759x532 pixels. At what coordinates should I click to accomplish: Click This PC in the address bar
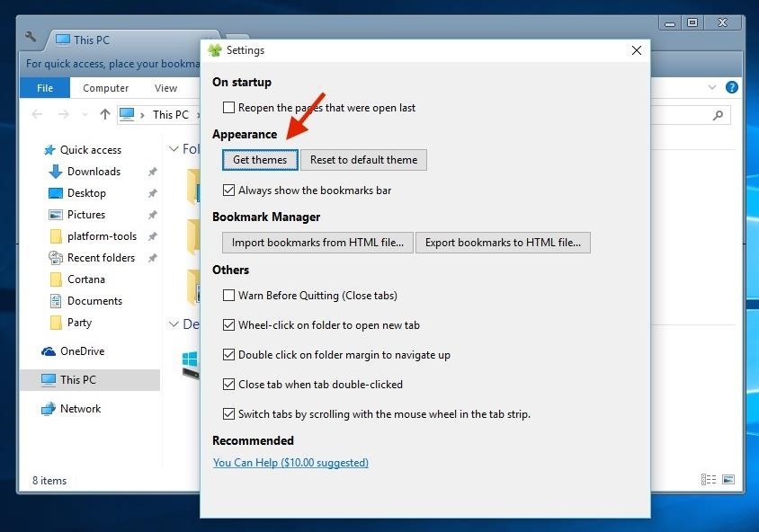[x=170, y=115]
